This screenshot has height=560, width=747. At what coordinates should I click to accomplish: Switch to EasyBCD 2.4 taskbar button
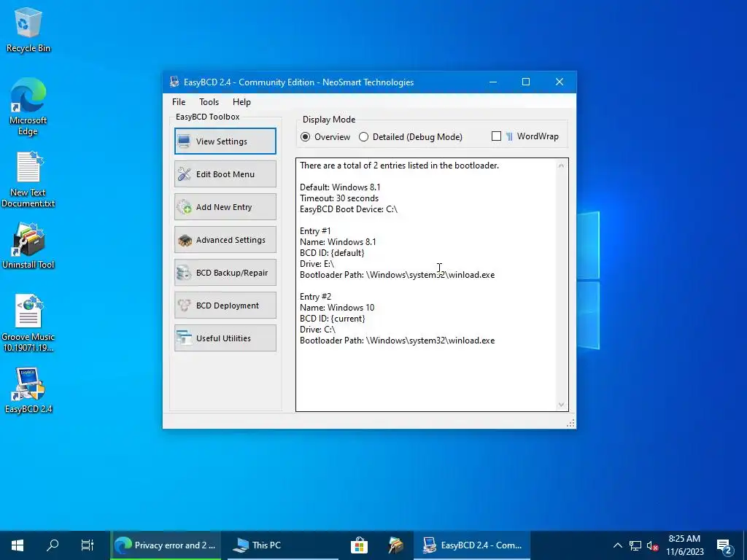coord(472,545)
